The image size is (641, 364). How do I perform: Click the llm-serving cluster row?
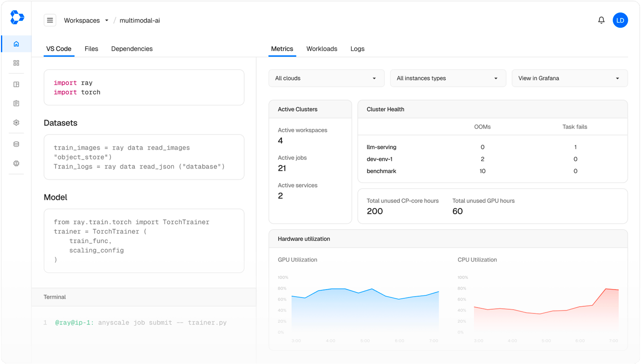coord(493,147)
